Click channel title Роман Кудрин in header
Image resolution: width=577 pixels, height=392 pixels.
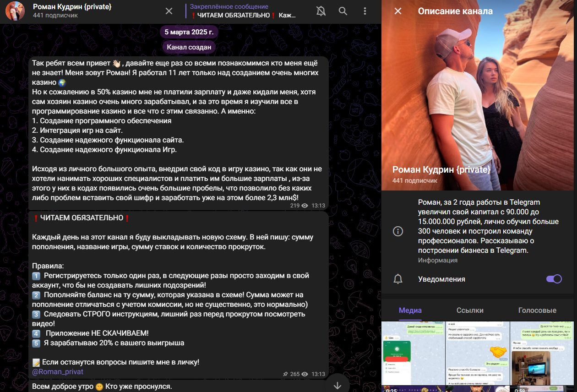(72, 7)
